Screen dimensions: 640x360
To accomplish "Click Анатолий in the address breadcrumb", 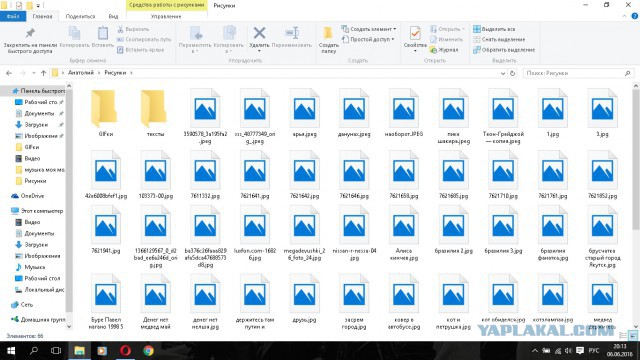I will [81, 73].
